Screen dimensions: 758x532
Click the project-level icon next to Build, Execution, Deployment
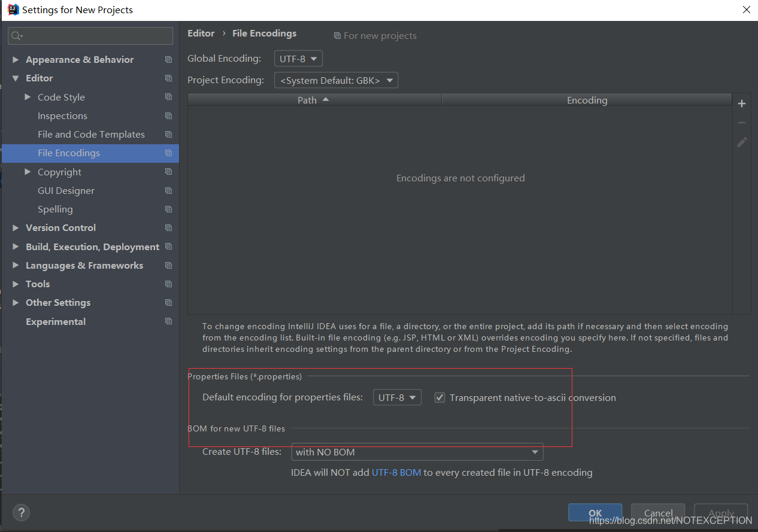tap(168, 247)
